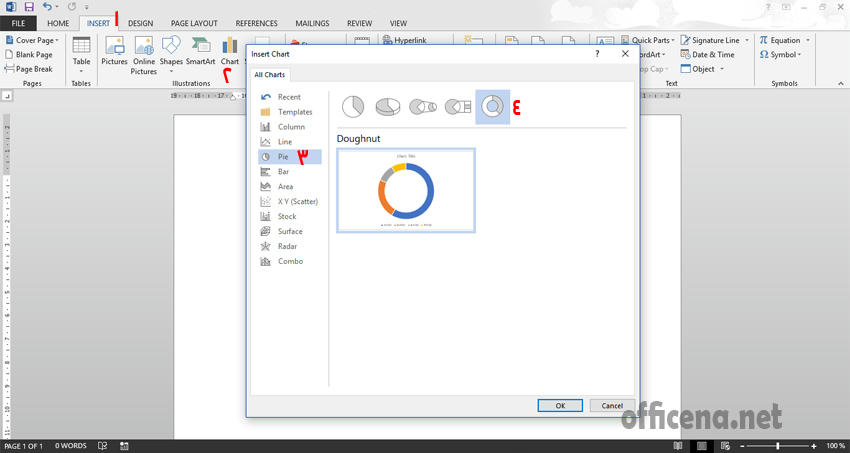Click the zoom out minus button
Image resolution: width=850 pixels, height=453 pixels.
pos(742,446)
